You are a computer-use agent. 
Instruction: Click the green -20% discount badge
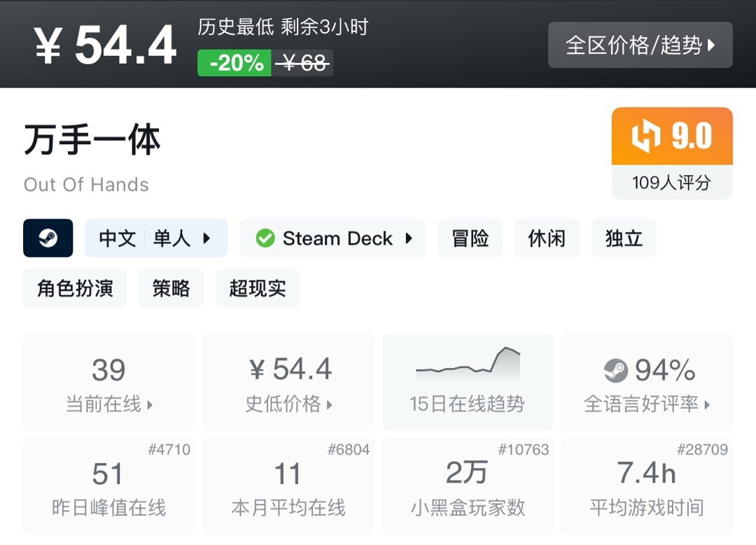[x=234, y=64]
